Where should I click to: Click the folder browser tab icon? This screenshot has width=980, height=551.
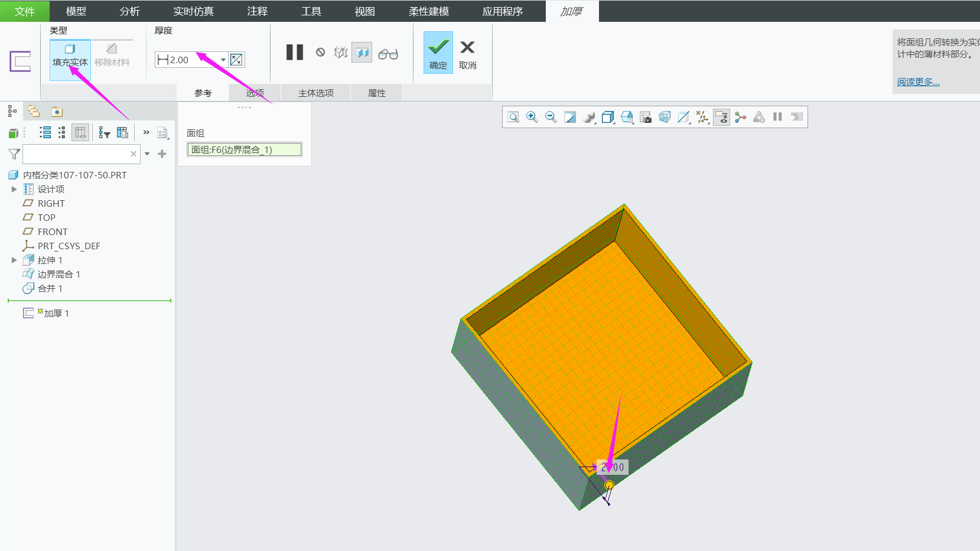coord(34,112)
